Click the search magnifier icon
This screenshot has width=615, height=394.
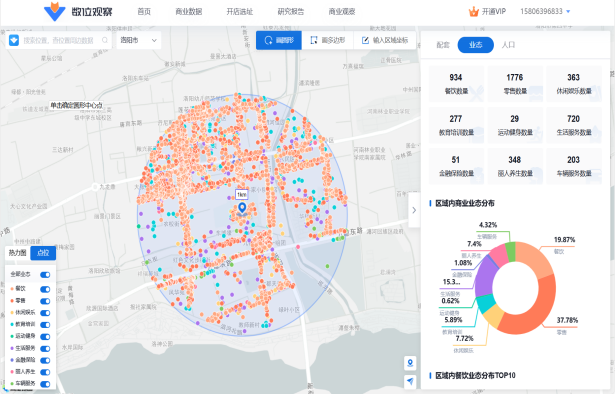pyautogui.click(x=105, y=40)
